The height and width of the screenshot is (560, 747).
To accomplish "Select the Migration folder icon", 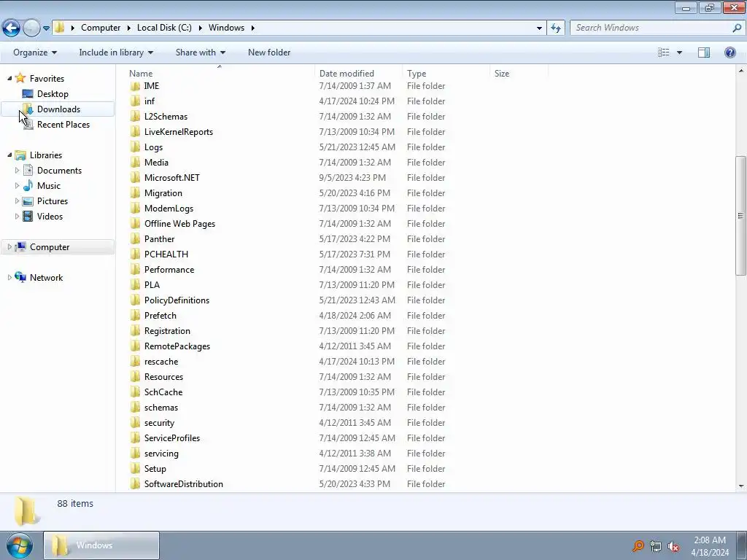I will pyautogui.click(x=135, y=192).
